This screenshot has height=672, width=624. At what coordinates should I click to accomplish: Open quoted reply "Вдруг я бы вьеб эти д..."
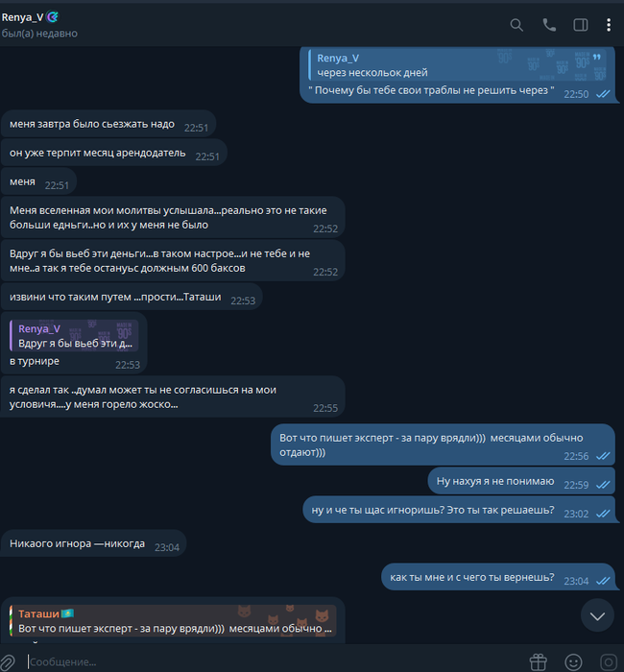[74, 336]
